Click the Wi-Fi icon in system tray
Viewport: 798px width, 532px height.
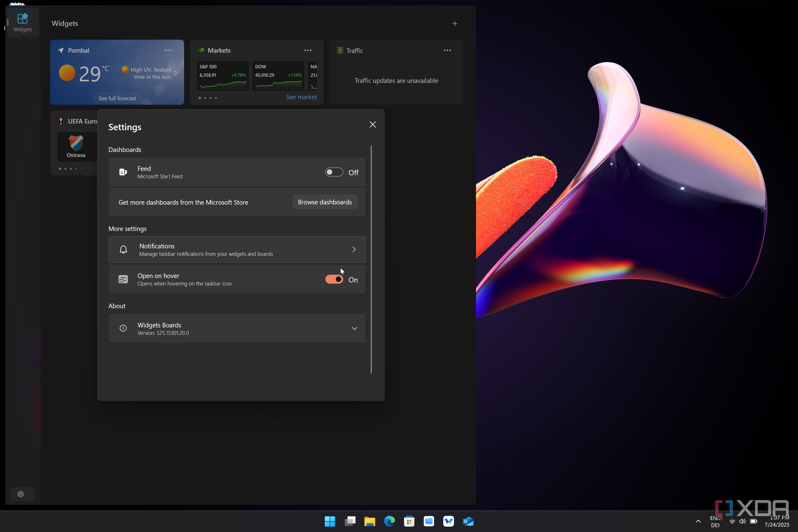tap(732, 521)
